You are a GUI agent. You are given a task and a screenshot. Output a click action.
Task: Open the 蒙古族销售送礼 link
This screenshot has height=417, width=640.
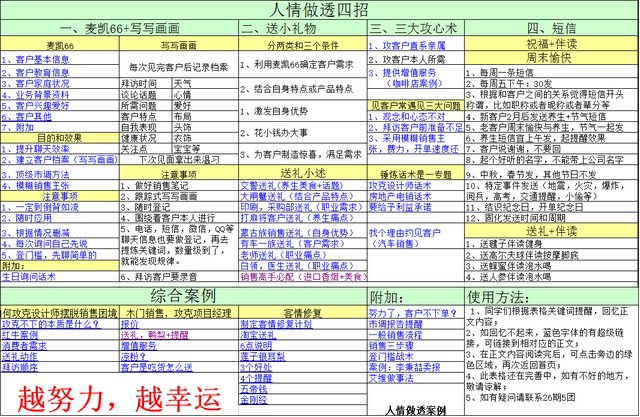(297, 233)
